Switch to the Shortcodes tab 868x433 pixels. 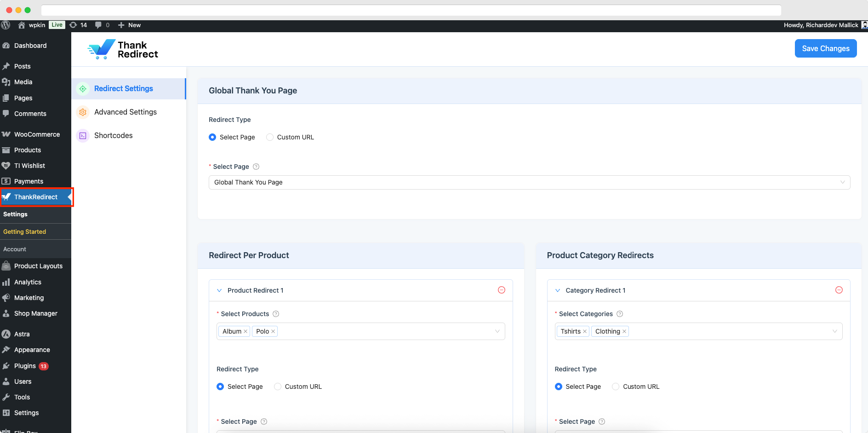113,135
